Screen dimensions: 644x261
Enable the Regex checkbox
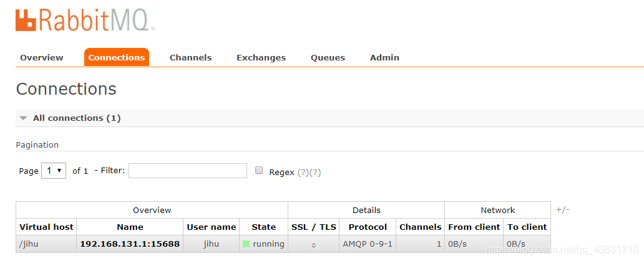coord(259,171)
